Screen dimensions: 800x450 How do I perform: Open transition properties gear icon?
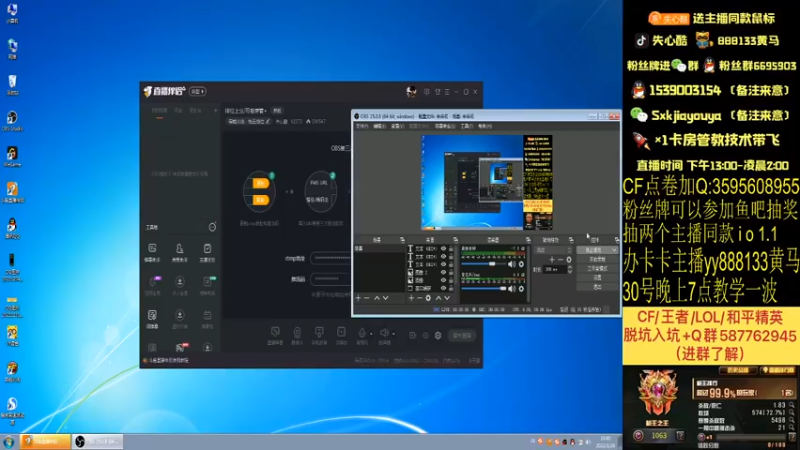(569, 260)
